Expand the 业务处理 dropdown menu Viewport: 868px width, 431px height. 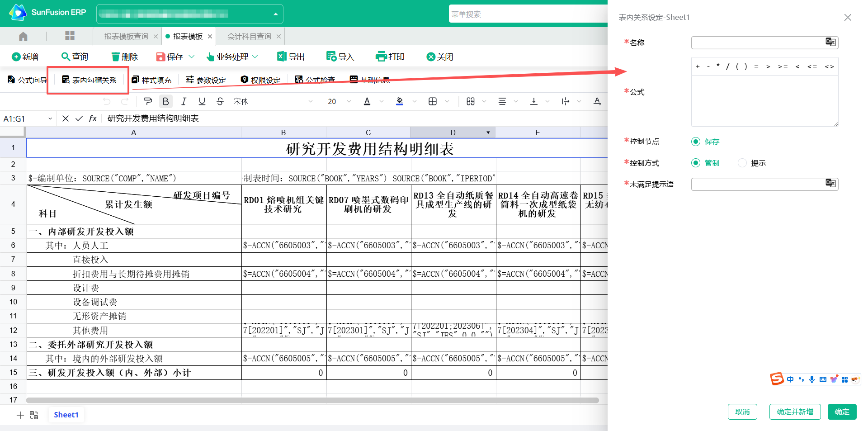[255, 57]
